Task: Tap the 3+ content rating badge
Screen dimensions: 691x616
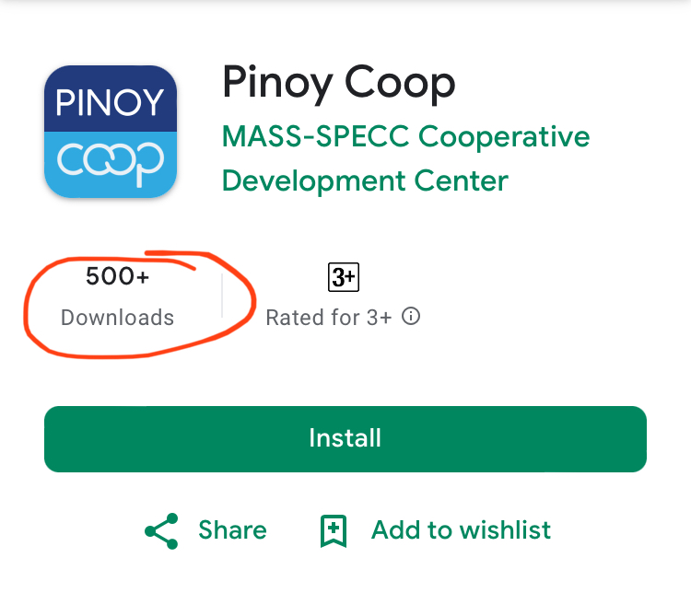Action: (344, 277)
